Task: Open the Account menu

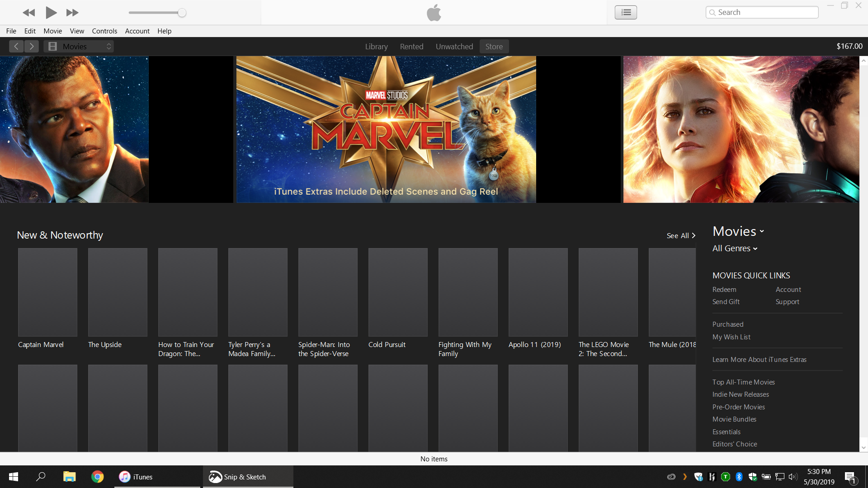Action: pyautogui.click(x=137, y=31)
